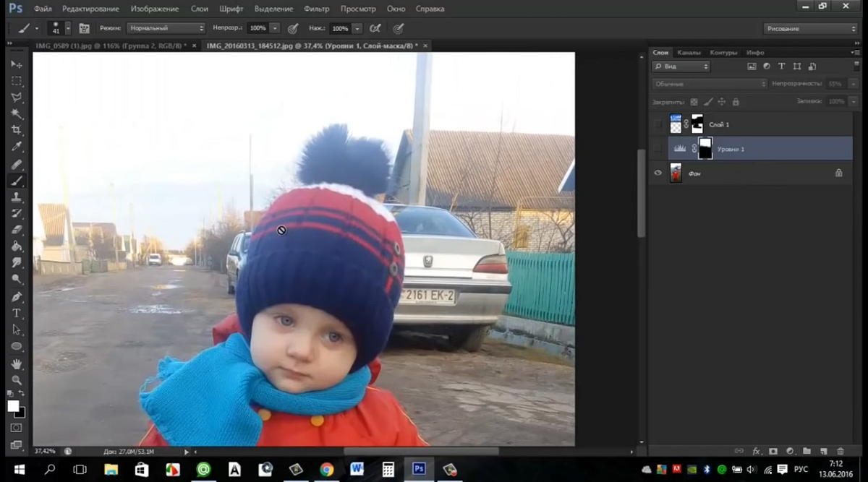This screenshot has width=868, height=482.
Task: Open the Изображение menu
Action: coord(155,9)
